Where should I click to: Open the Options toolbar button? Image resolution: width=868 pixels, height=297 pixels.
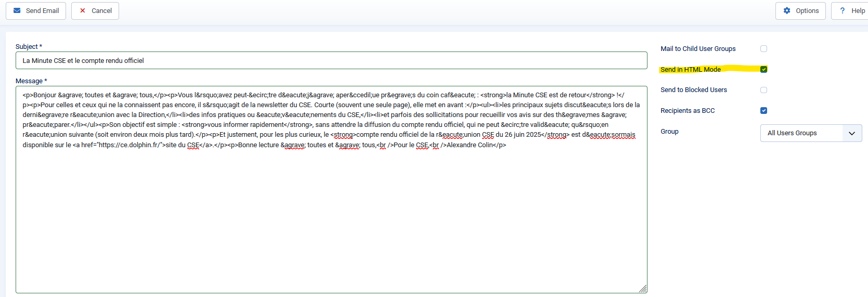pos(800,11)
